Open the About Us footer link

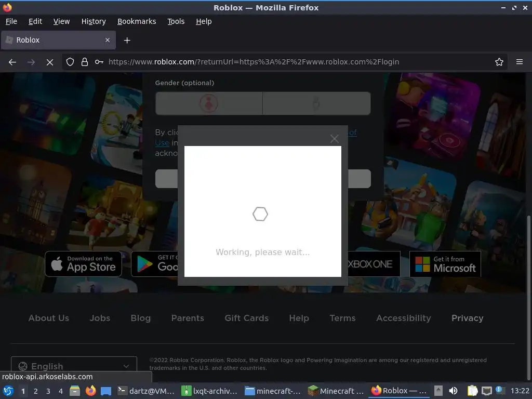[48, 318]
